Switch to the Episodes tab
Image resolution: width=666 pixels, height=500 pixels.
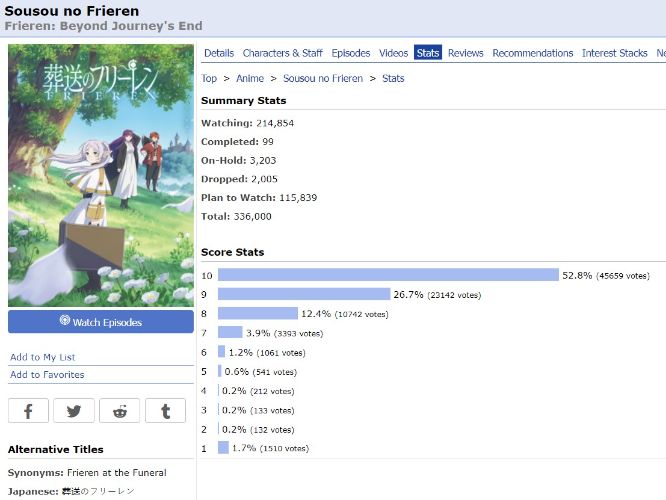click(351, 53)
